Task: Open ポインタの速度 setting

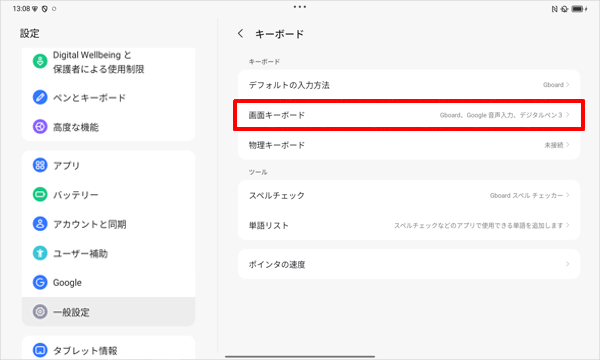Action: pyautogui.click(x=409, y=264)
